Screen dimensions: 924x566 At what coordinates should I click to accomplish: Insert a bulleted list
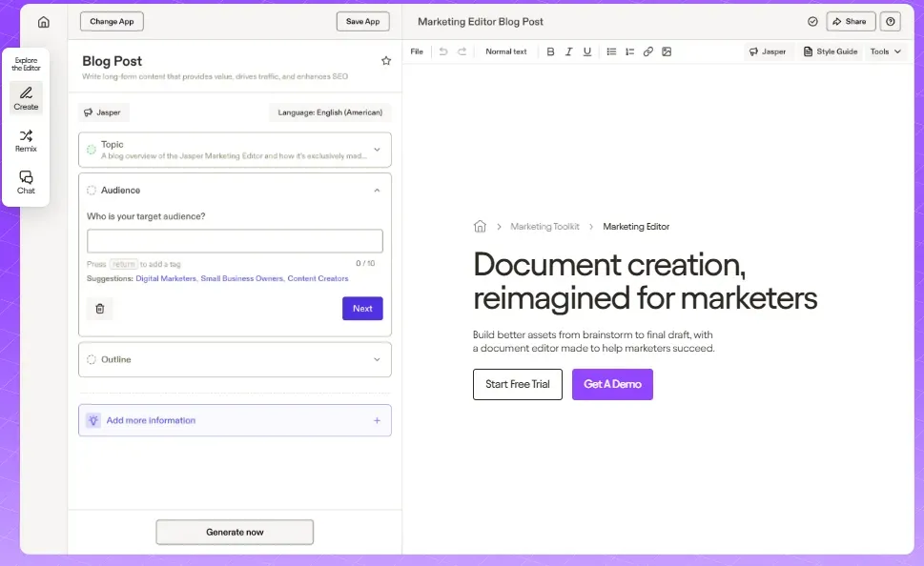611,51
